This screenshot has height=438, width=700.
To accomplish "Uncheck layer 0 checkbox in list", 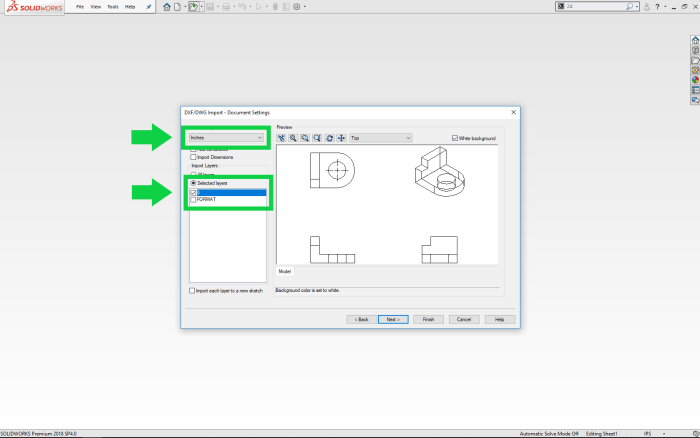I will tap(193, 192).
